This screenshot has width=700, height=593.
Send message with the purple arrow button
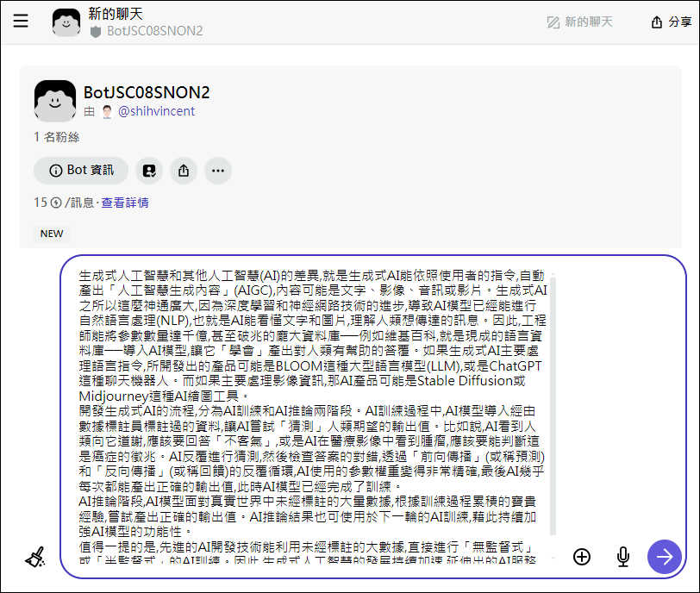(x=665, y=557)
